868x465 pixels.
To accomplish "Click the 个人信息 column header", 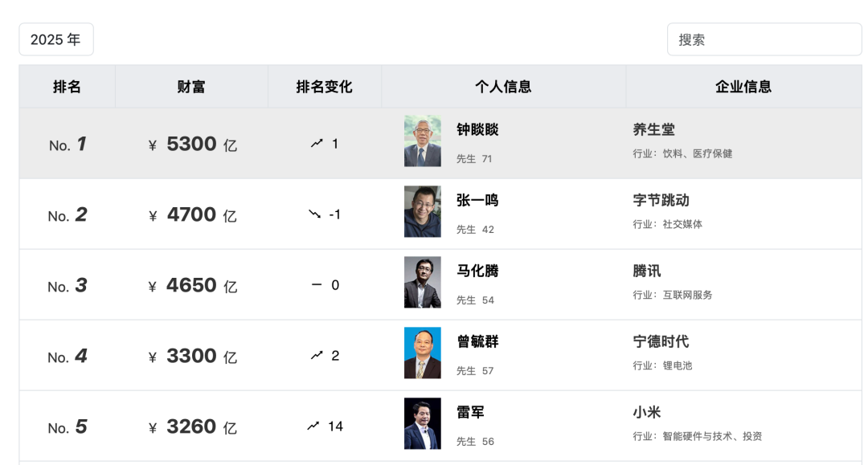I will tap(503, 87).
